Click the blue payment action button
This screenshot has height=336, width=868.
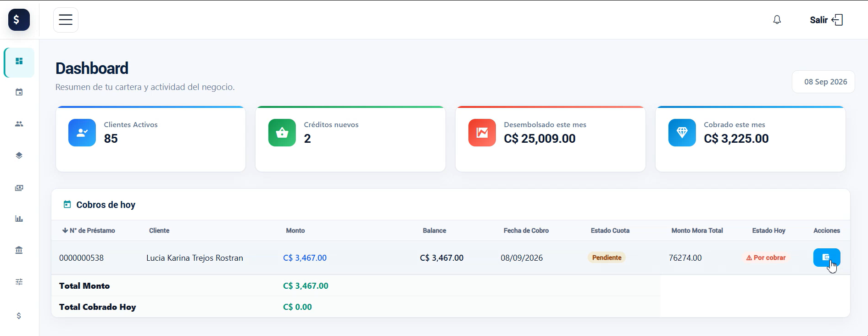click(x=827, y=258)
